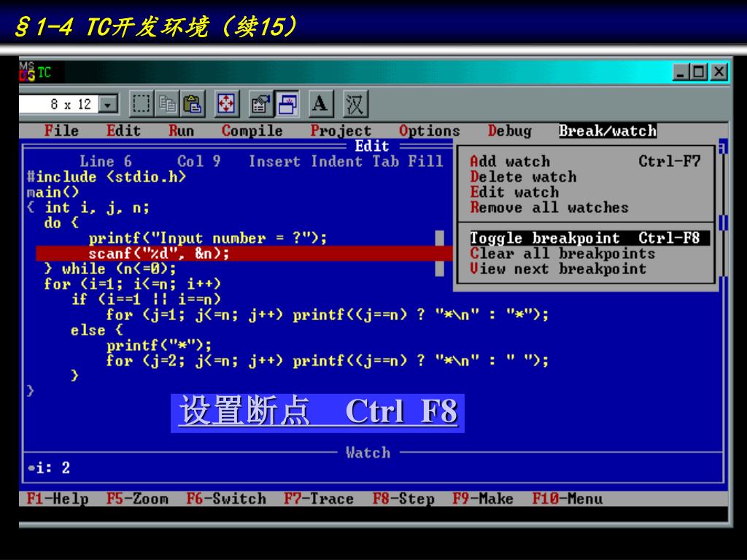Select Toggle breakpoint Ctrl-F8
The height and width of the screenshot is (560, 747).
tap(589, 238)
